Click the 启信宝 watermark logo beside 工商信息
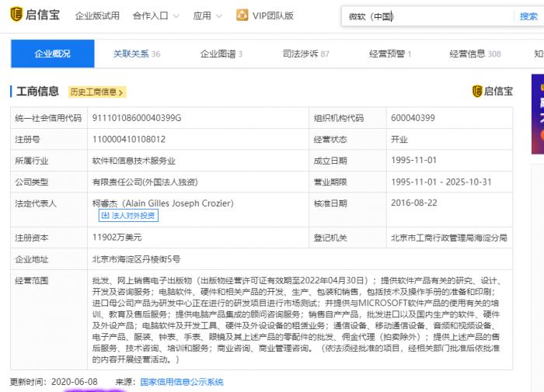Image resolution: width=544 pixels, height=392 pixels. tap(493, 92)
